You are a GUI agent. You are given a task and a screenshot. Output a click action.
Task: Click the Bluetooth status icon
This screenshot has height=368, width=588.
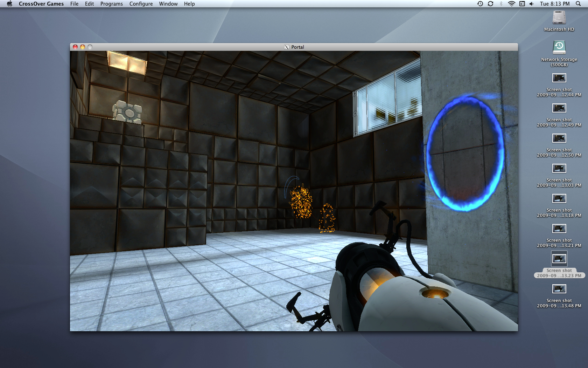point(502,4)
